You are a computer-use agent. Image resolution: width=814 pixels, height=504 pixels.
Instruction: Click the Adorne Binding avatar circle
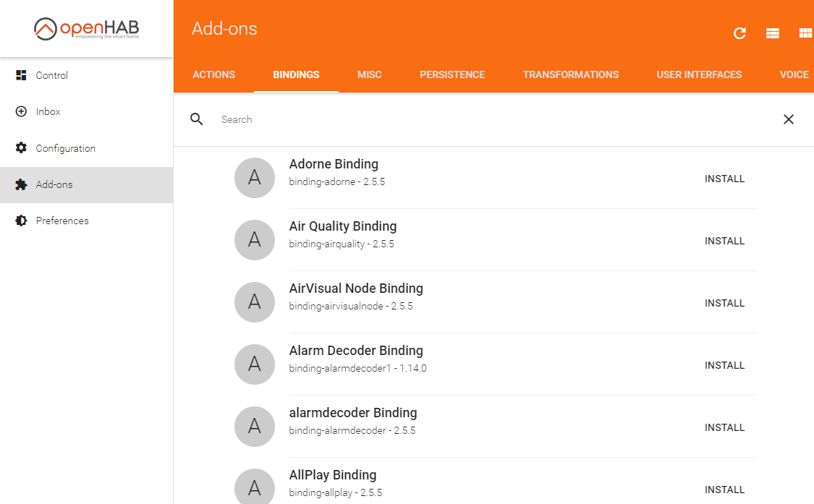(x=255, y=177)
